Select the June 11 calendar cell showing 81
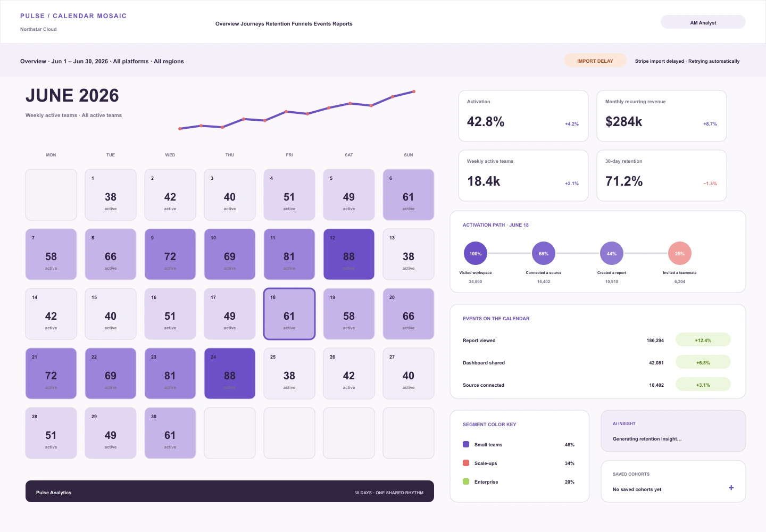Screen dimensions: 766x532 (x=289, y=254)
